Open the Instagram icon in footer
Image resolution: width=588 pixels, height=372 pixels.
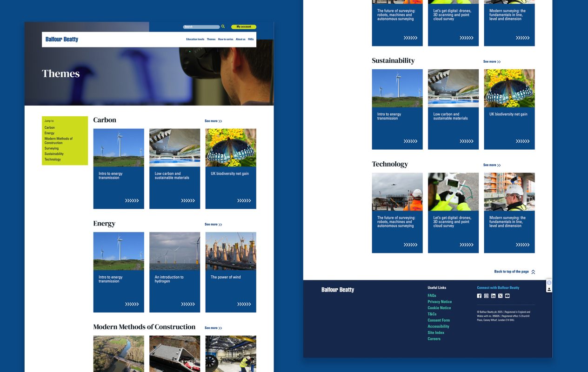[486, 296]
